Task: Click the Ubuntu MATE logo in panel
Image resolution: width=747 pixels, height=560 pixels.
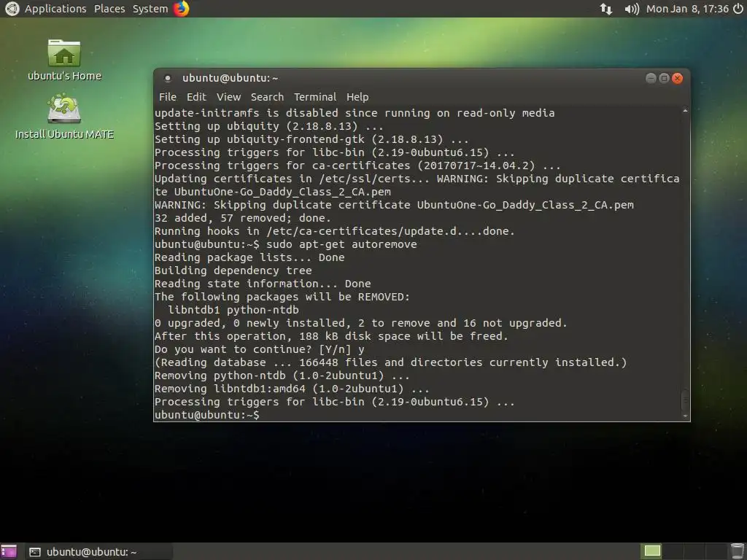Action: click(12, 9)
